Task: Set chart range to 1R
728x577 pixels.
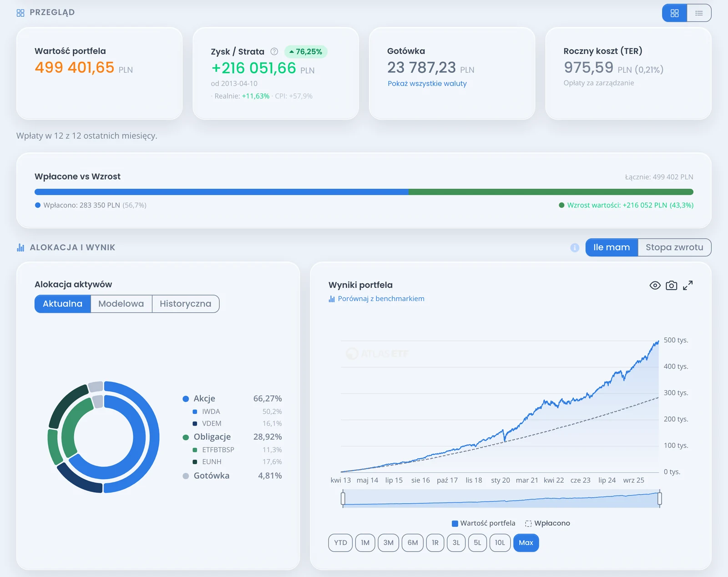Action: (x=435, y=543)
